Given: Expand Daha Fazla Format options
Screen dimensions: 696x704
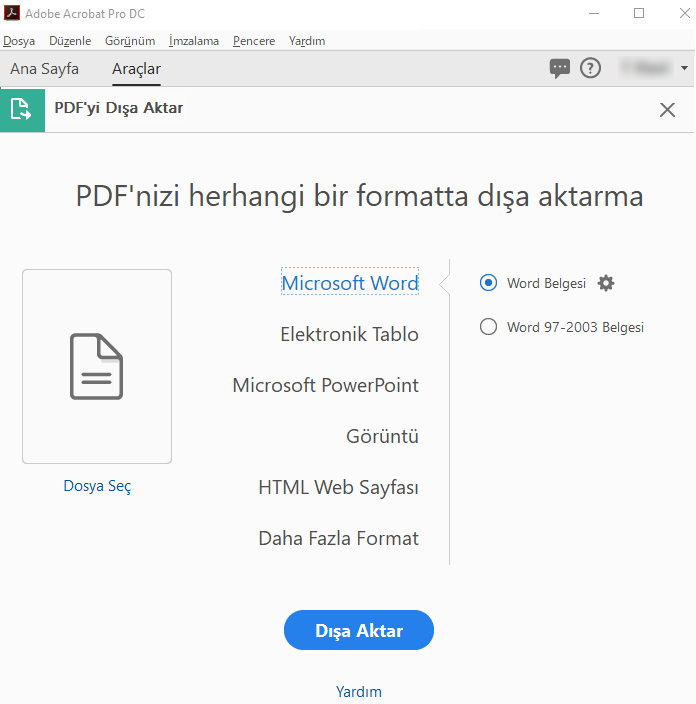Looking at the screenshot, I should click(338, 538).
